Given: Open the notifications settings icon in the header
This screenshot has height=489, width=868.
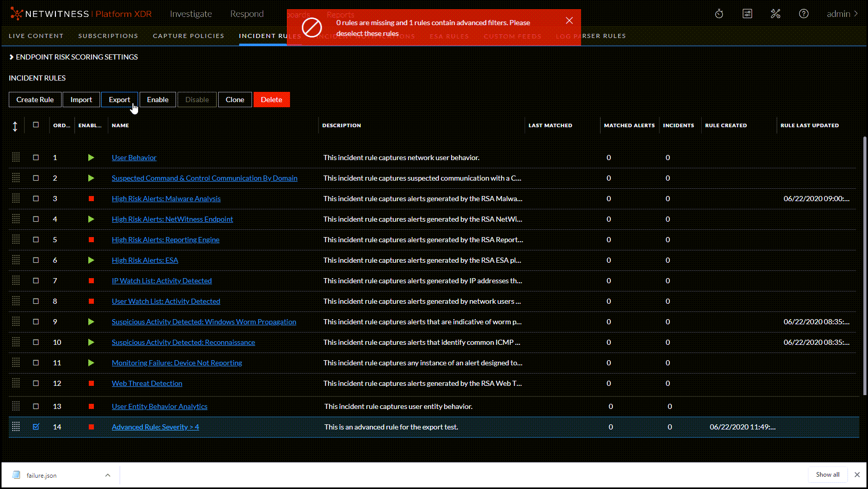Looking at the screenshot, I should coord(747,14).
